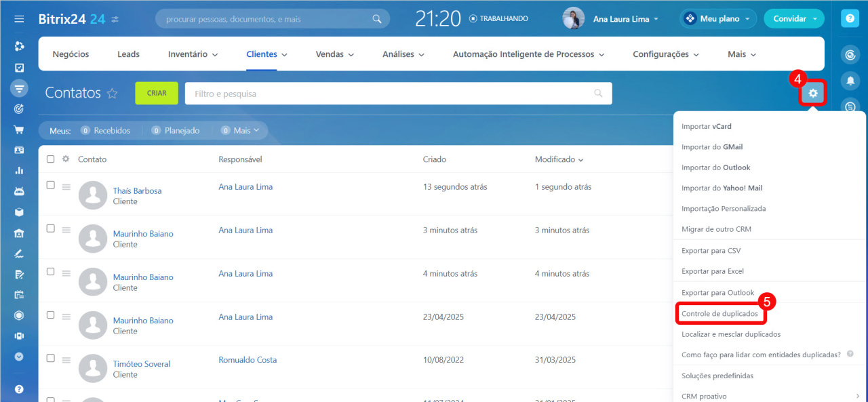Click the green CRIAR button
This screenshot has width=868, height=402.
point(157,93)
